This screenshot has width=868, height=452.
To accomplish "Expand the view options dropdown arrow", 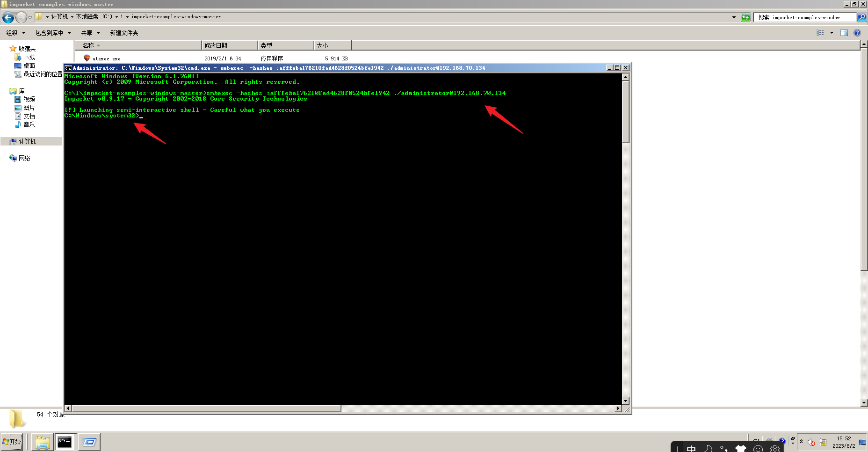I will click(832, 32).
